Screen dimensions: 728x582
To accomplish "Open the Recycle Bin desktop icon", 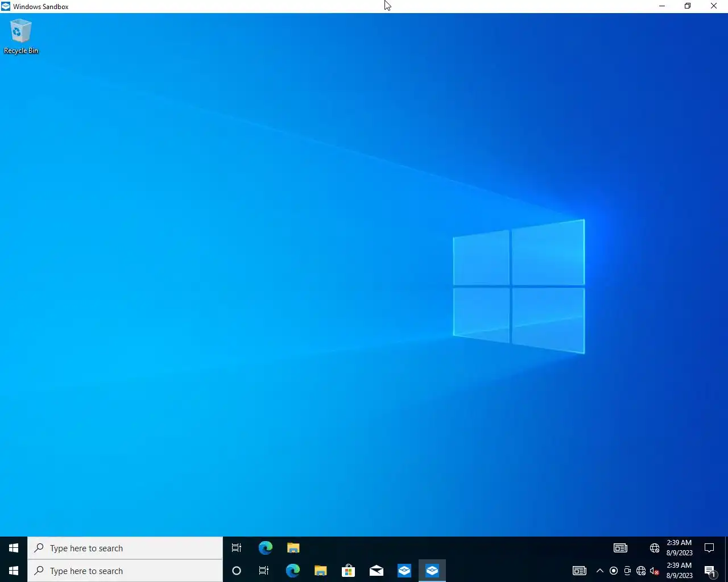I will (20, 36).
